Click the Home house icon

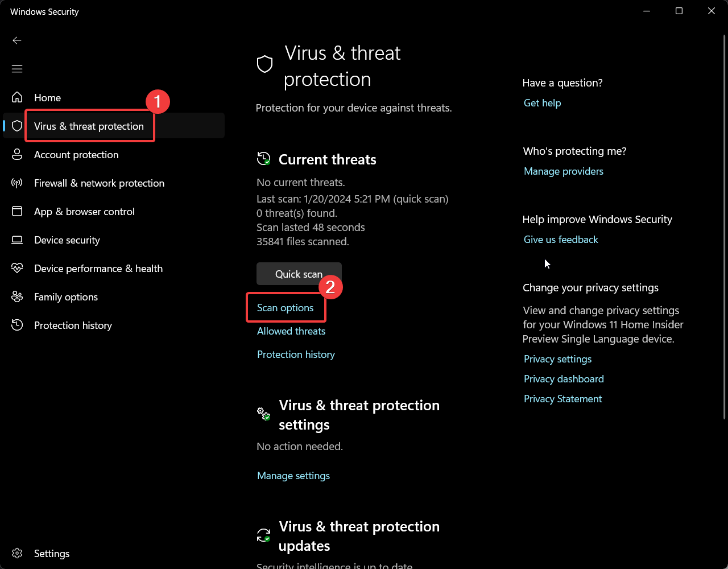pos(17,98)
